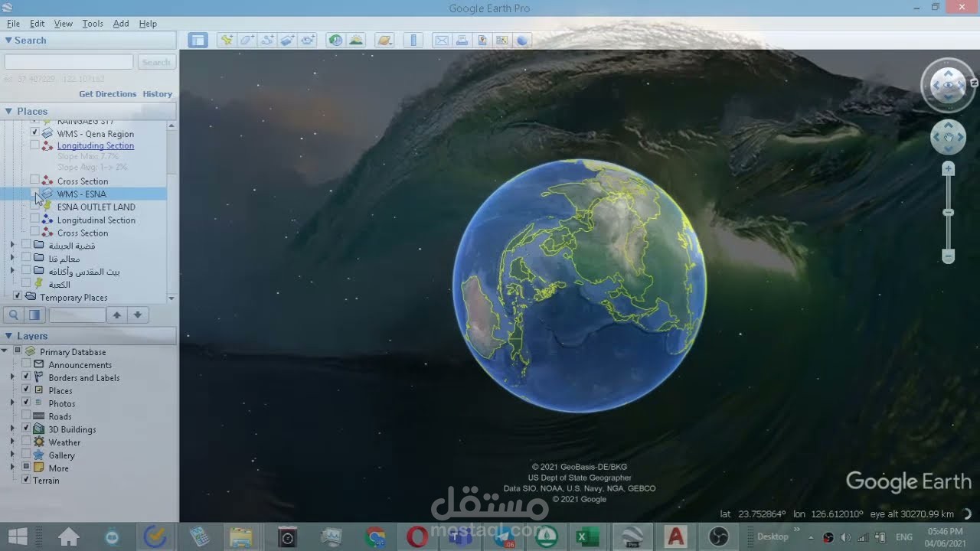The height and width of the screenshot is (551, 980).
Task: Open the Windows Start menu
Action: tap(18, 537)
